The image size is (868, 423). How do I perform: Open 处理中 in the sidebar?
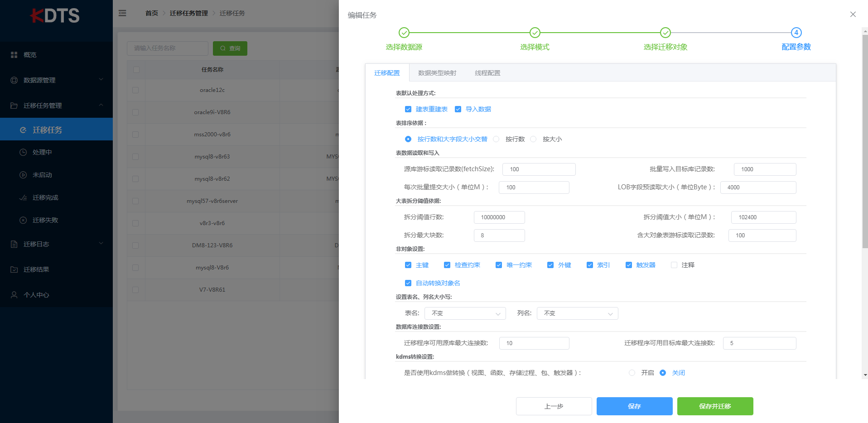coord(56,152)
